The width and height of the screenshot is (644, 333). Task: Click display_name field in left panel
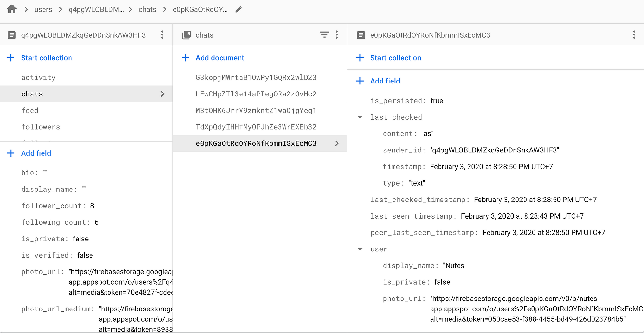point(54,189)
